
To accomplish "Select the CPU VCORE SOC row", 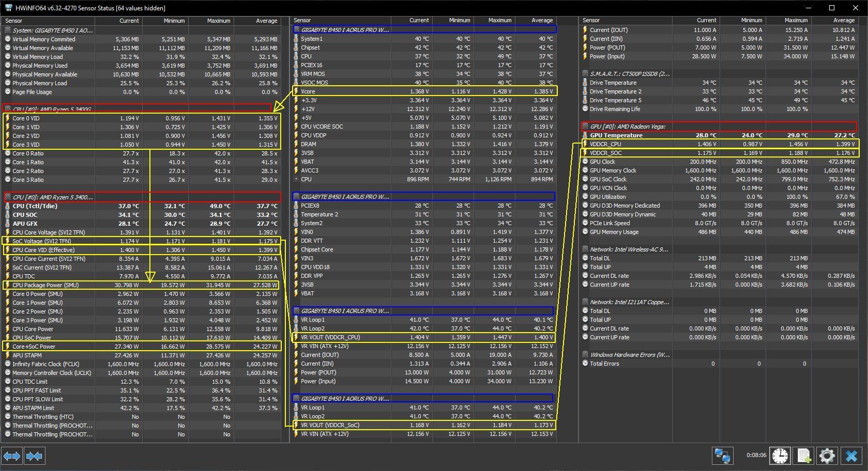I will tap(424, 127).
